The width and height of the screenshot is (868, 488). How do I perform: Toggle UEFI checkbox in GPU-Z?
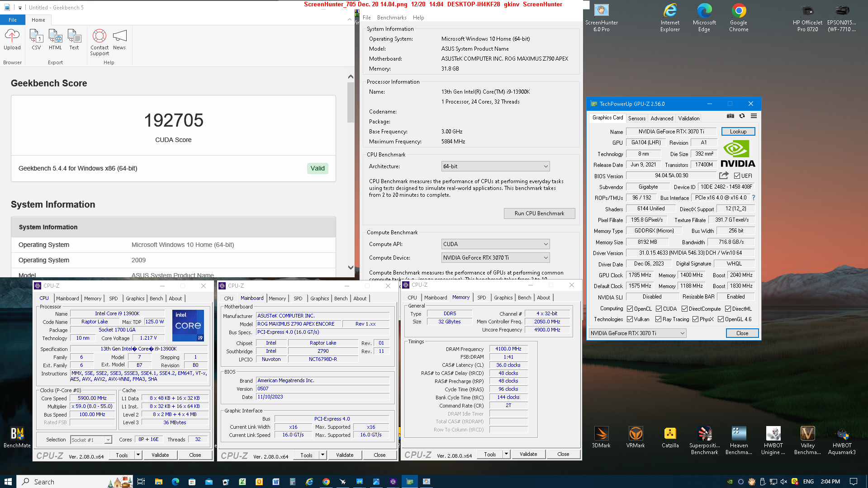(x=737, y=176)
